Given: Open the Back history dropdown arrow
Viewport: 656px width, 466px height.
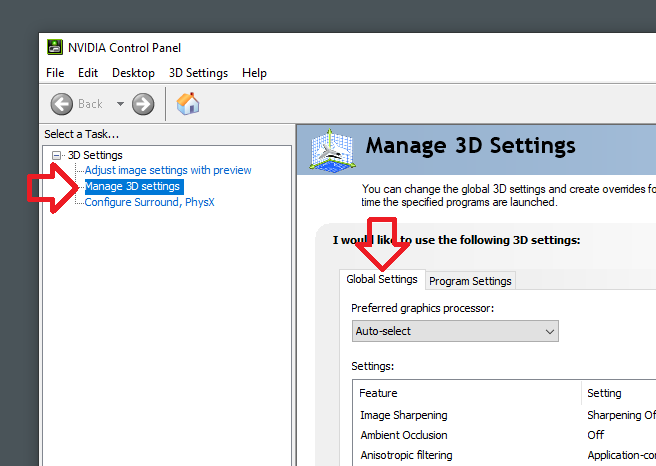Looking at the screenshot, I should coord(120,104).
